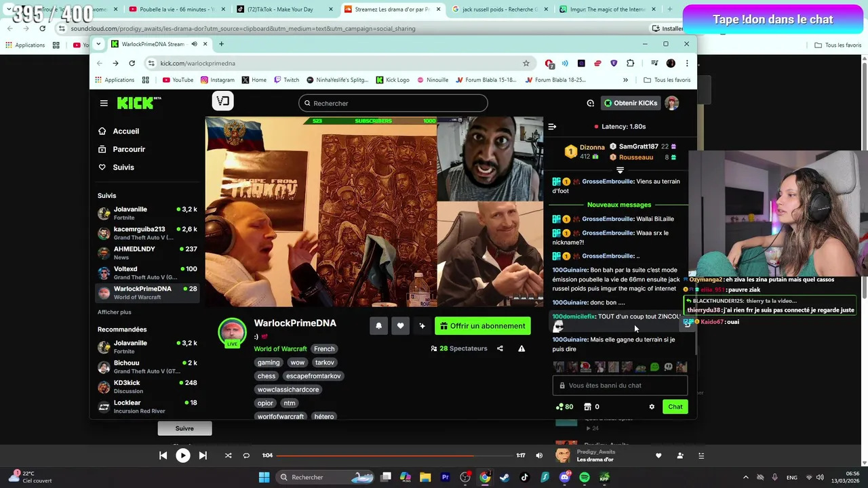Click the Rechercher search box on Kick

pyautogui.click(x=393, y=103)
